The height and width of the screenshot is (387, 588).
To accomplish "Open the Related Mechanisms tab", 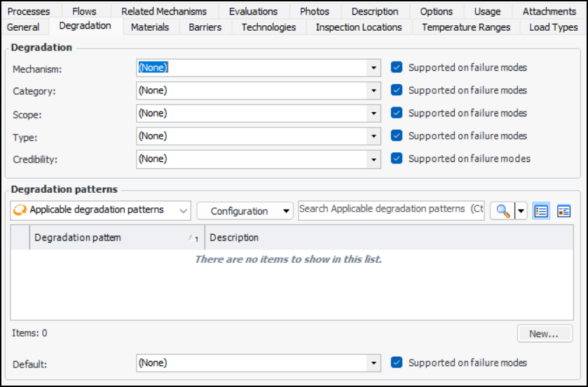I will tap(164, 11).
